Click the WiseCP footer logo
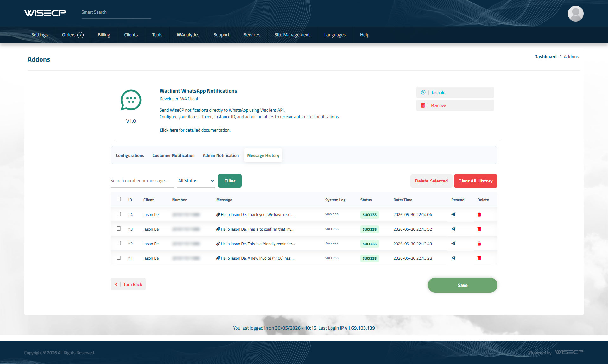608x364 pixels. 569,352
